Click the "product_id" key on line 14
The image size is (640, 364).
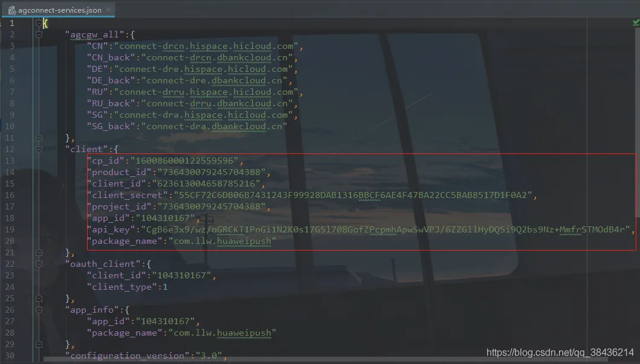pyautogui.click(x=119, y=172)
